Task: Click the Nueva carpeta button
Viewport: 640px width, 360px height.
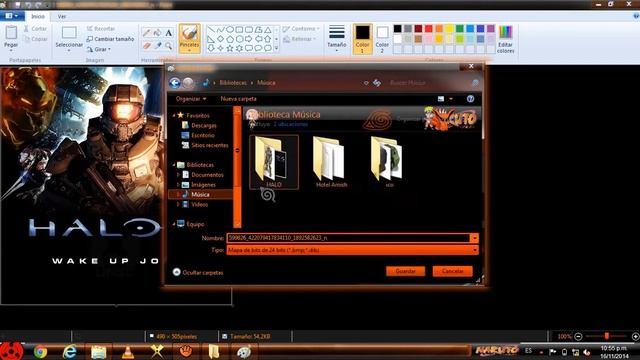Action: tap(238, 99)
